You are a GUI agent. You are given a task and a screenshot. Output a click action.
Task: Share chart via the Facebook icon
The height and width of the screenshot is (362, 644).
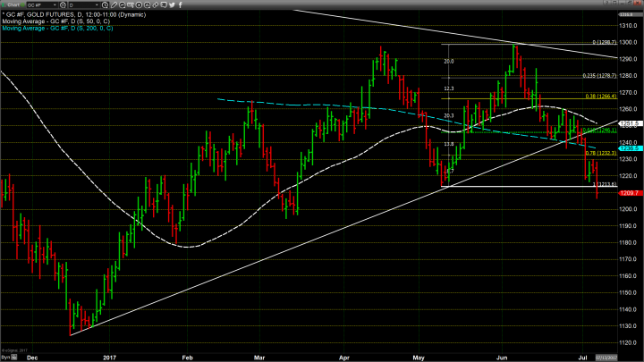coord(181,4)
